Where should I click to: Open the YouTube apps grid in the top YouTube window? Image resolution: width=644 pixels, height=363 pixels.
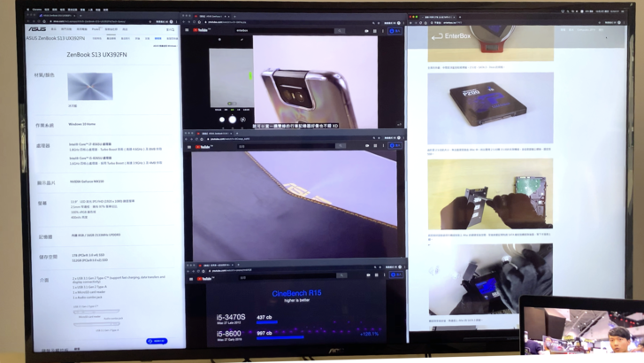(x=374, y=31)
